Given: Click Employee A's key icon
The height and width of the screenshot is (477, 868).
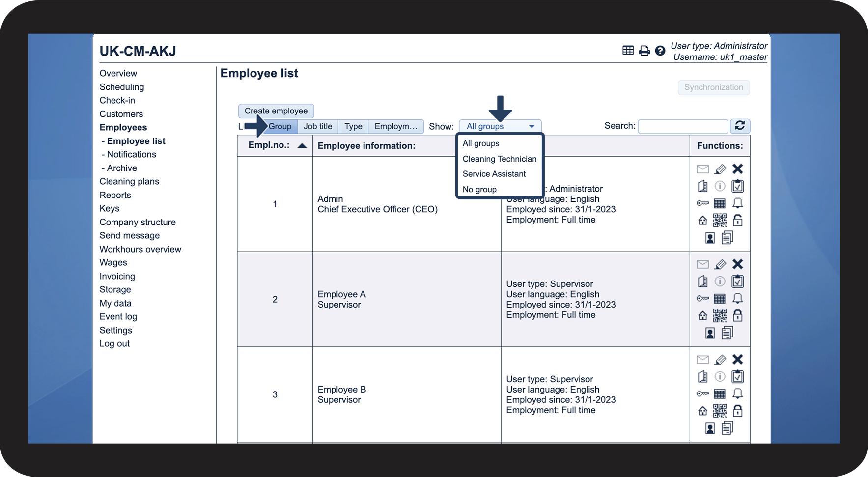Looking at the screenshot, I should [x=702, y=298].
